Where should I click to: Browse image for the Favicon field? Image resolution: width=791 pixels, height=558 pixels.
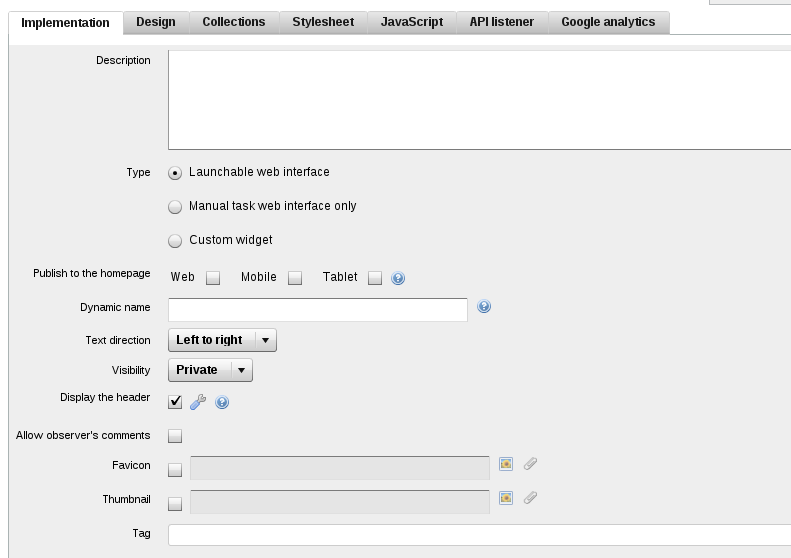pyautogui.click(x=506, y=464)
